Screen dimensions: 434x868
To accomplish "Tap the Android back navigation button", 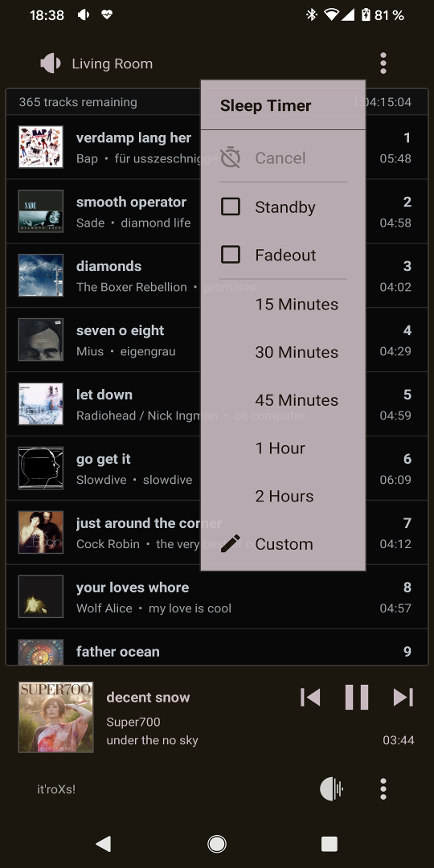I will (x=104, y=844).
